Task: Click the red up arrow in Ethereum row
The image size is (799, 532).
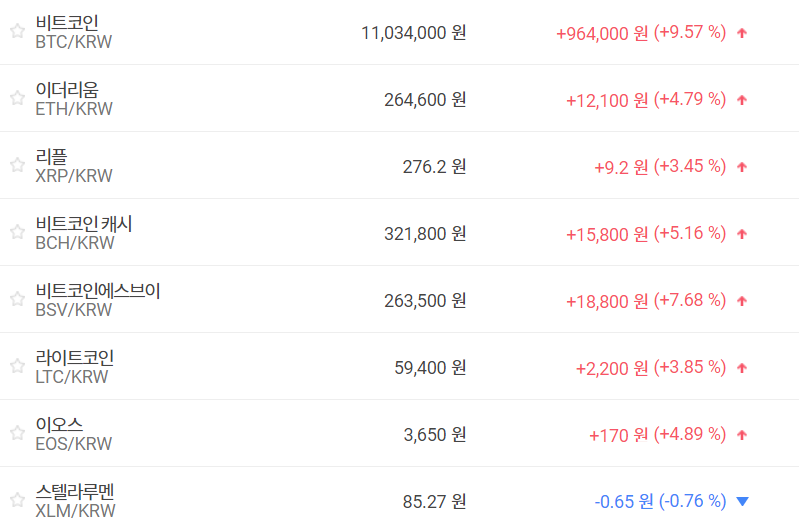Action: [742, 100]
